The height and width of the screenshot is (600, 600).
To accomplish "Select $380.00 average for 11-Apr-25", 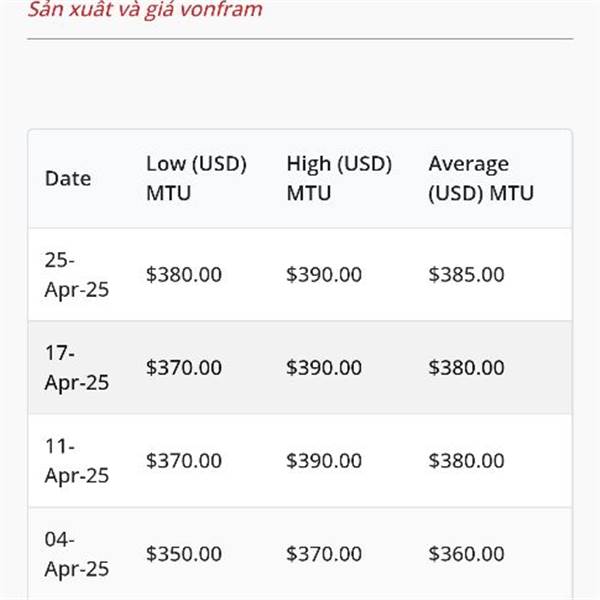I will click(466, 461).
